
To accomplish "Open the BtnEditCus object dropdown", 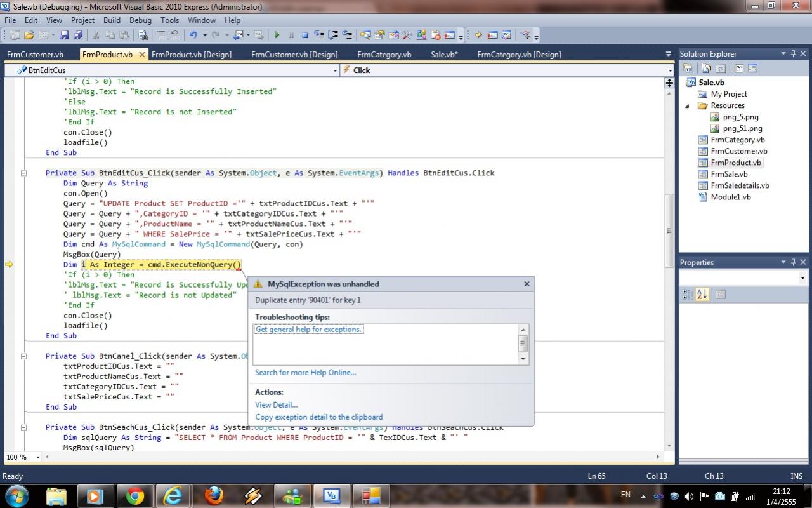I will click(335, 70).
